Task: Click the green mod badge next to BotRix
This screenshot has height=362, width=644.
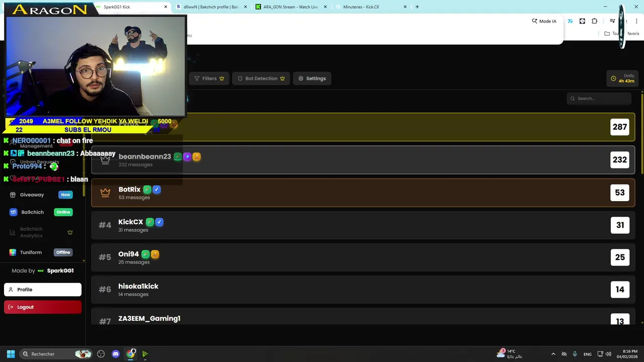Action: coord(147,190)
